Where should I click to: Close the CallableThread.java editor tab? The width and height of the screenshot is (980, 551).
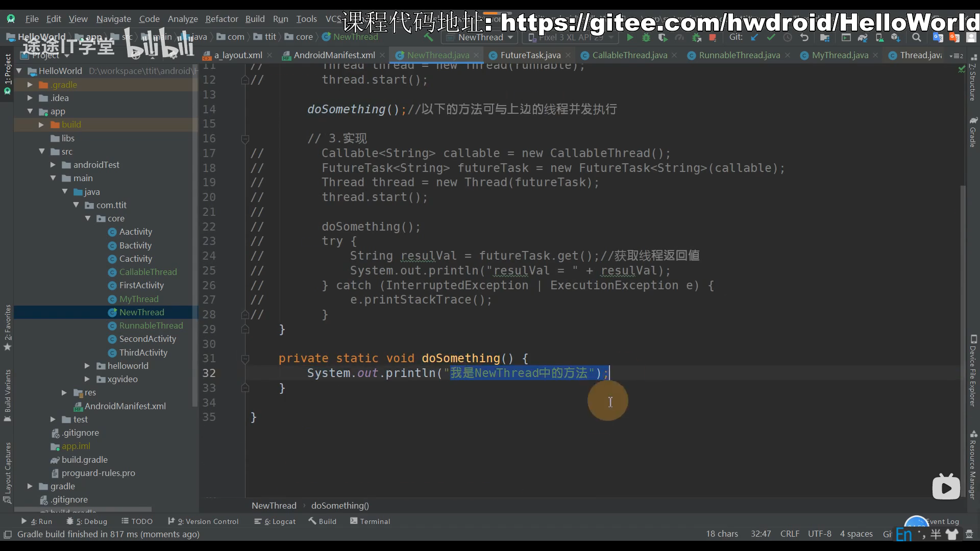click(x=675, y=55)
